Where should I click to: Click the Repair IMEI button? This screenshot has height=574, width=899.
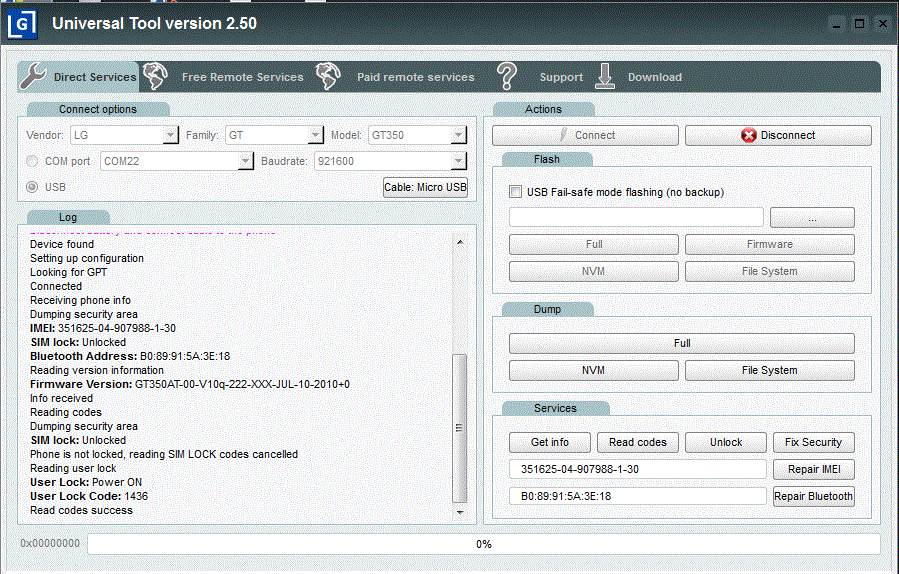click(x=814, y=469)
